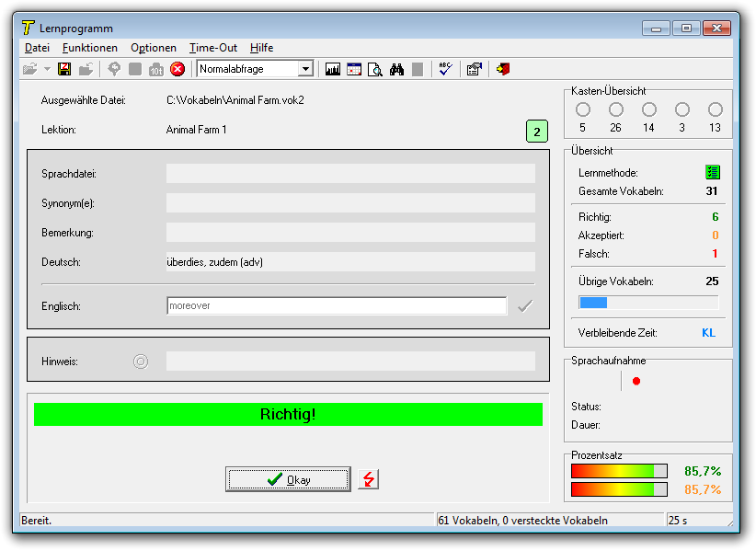Open the Funktionen menu
This screenshot has width=756, height=551.
coord(90,48)
